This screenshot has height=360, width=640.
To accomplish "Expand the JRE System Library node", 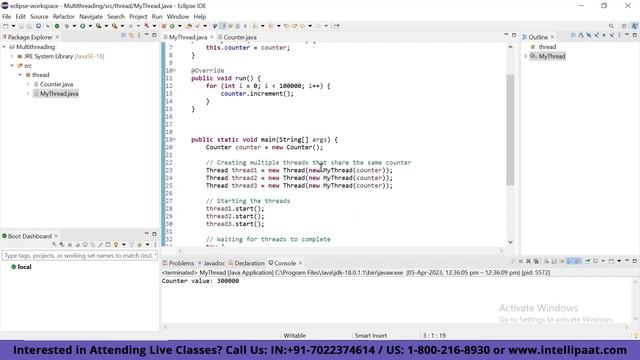I will pos(12,56).
